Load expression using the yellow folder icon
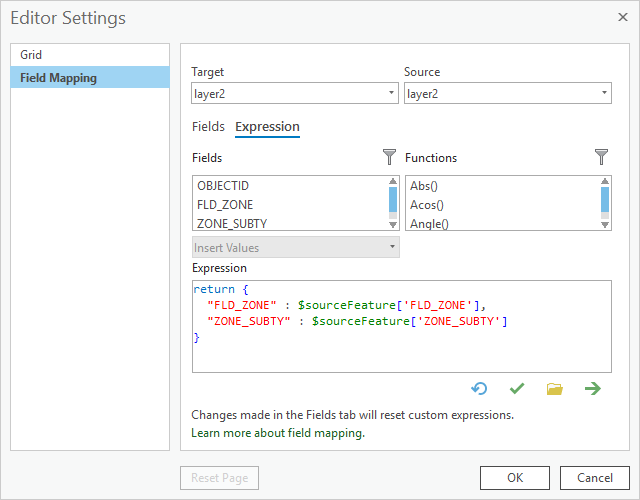The width and height of the screenshot is (640, 500). click(x=555, y=389)
